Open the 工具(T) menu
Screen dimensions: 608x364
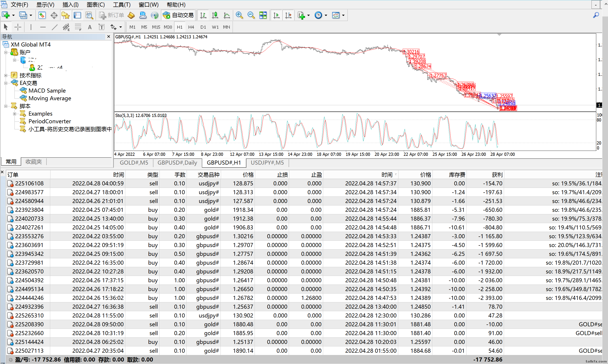click(x=122, y=5)
